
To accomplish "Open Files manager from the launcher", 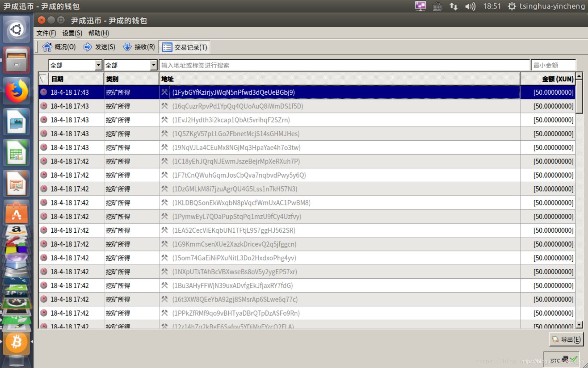I will [x=16, y=60].
